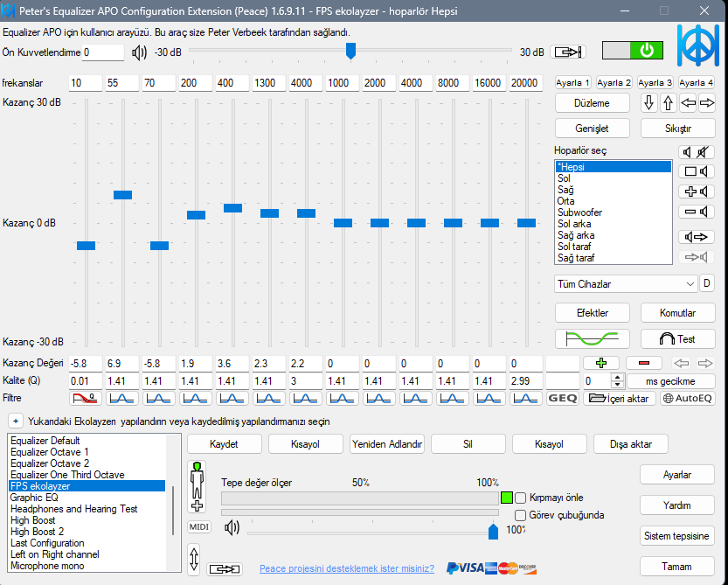728x585 pixels.
Task: Click the configuration list scrollbar
Action: pos(174,510)
